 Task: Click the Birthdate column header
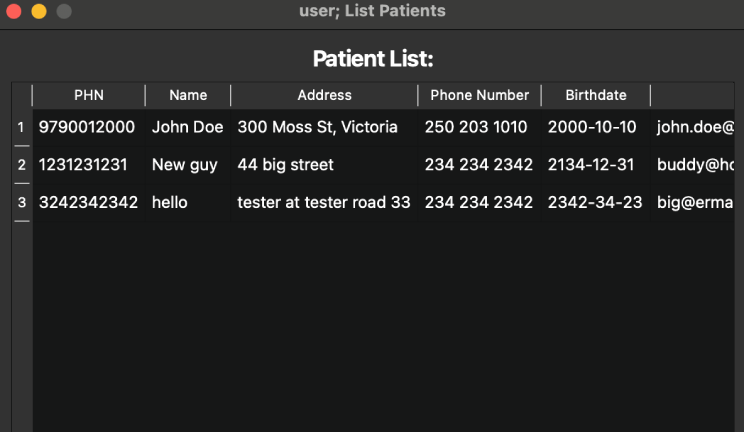tap(595, 95)
